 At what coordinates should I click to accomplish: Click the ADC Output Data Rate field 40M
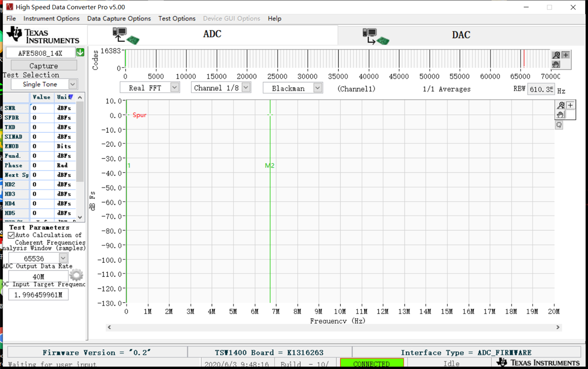coord(38,276)
